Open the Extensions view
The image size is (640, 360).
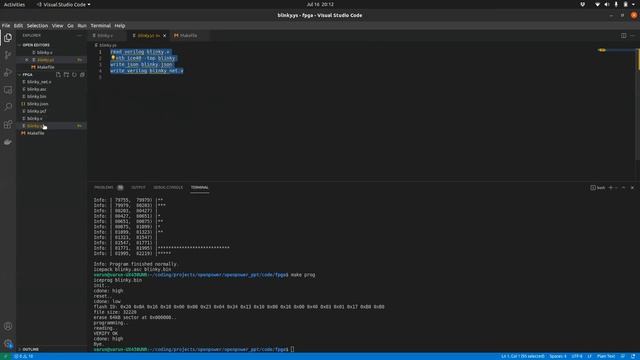(8, 124)
